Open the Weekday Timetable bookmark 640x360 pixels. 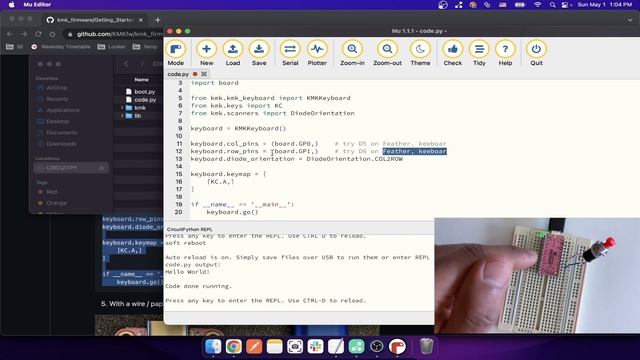61,47
